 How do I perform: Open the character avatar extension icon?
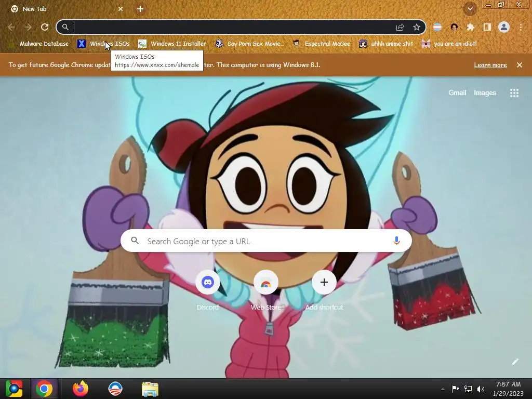(x=454, y=27)
